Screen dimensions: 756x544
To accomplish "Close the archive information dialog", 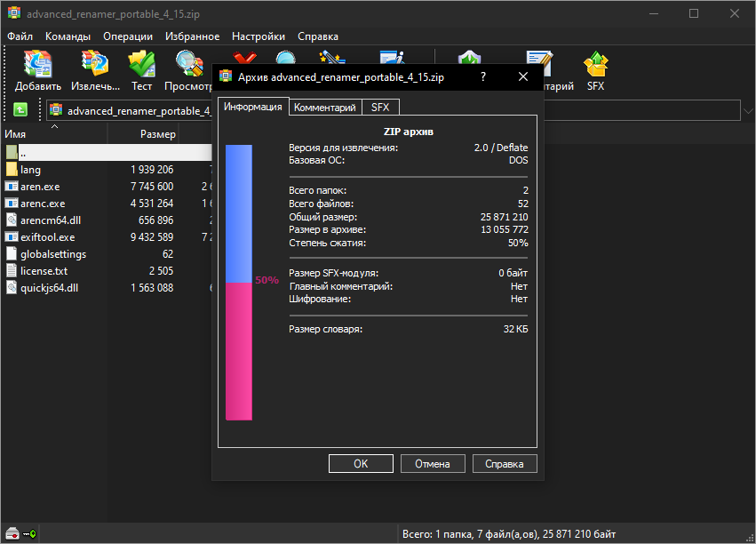I will tap(523, 76).
